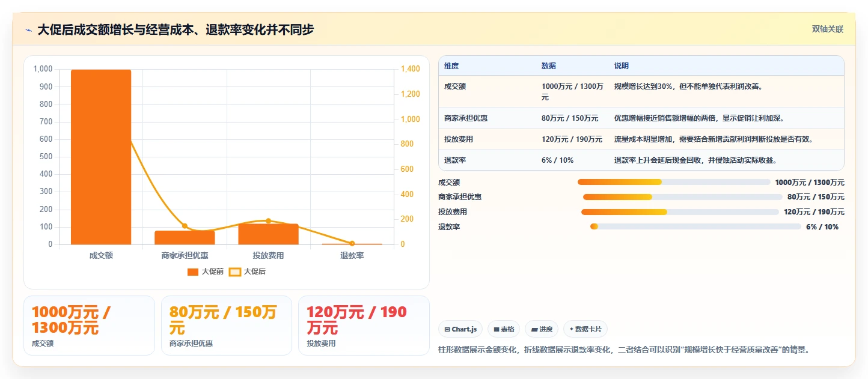The width and height of the screenshot is (868, 379).
Task: Click the line point above 商家承担优惠
Action: [185, 226]
